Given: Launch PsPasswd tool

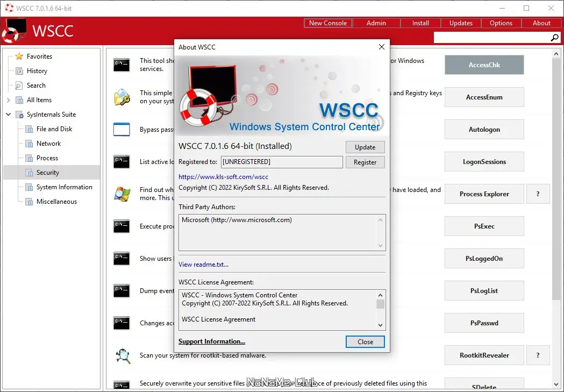Looking at the screenshot, I should coord(484,323).
